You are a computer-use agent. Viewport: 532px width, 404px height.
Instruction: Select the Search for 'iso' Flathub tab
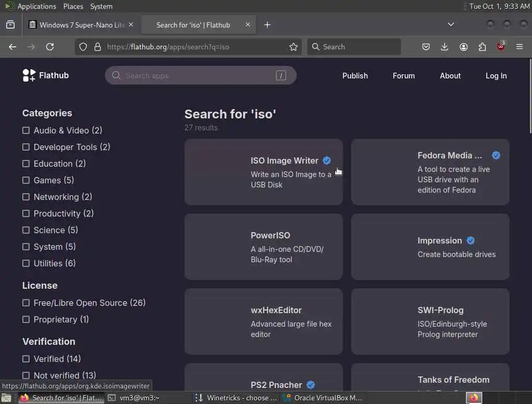click(x=199, y=25)
